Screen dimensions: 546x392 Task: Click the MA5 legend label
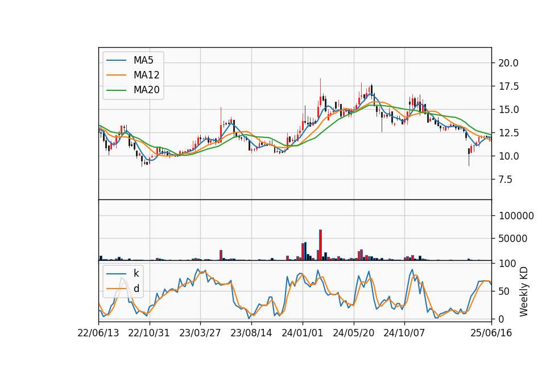(143, 60)
